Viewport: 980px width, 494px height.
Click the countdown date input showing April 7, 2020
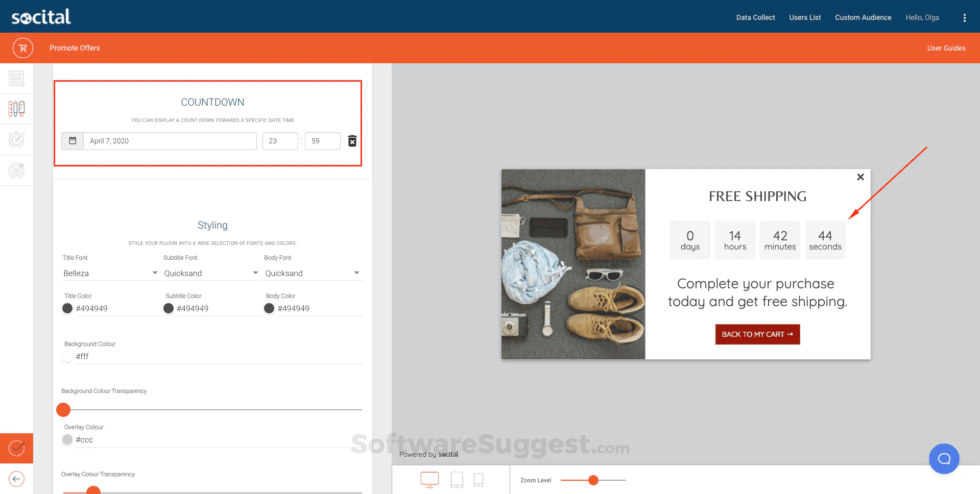pos(170,141)
